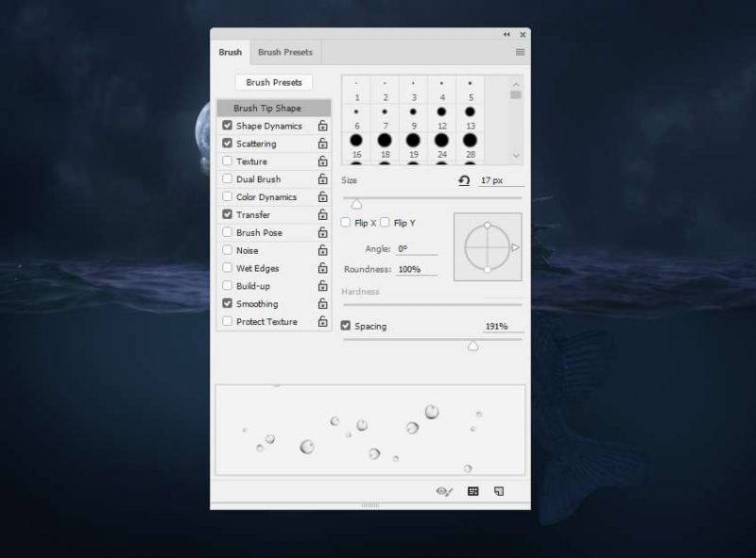Turn on the Flip X checkbox
This screenshot has width=756, height=558.
pos(346,223)
